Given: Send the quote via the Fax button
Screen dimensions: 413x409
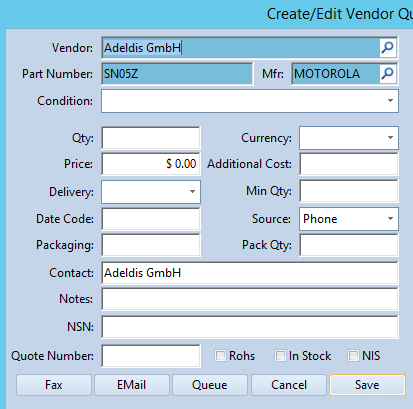Looking at the screenshot, I should 54,385.
